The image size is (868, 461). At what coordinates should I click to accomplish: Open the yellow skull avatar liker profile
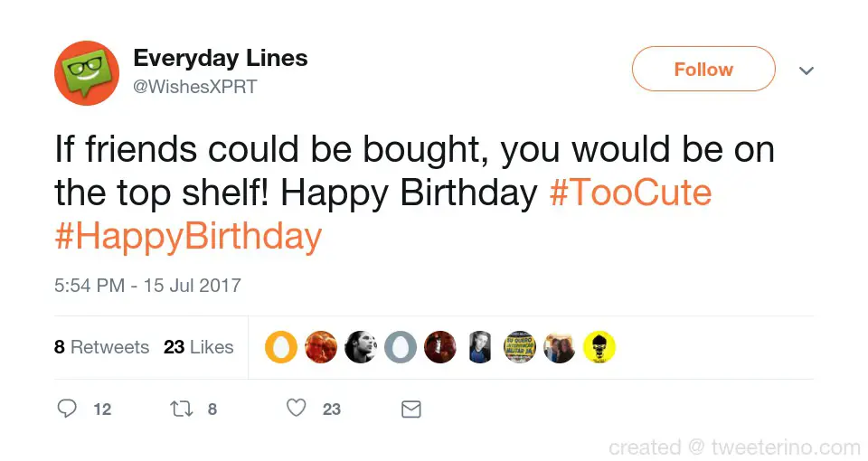tap(599, 347)
